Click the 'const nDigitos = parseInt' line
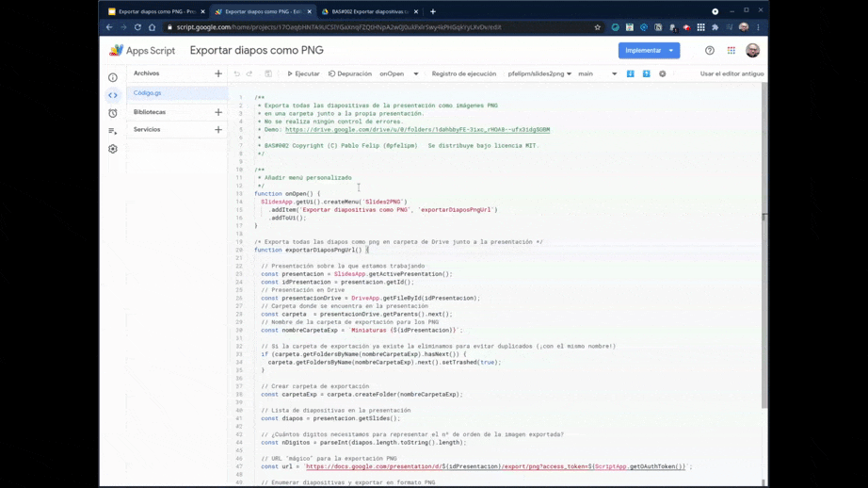The width and height of the screenshot is (868, 488). coord(363,443)
